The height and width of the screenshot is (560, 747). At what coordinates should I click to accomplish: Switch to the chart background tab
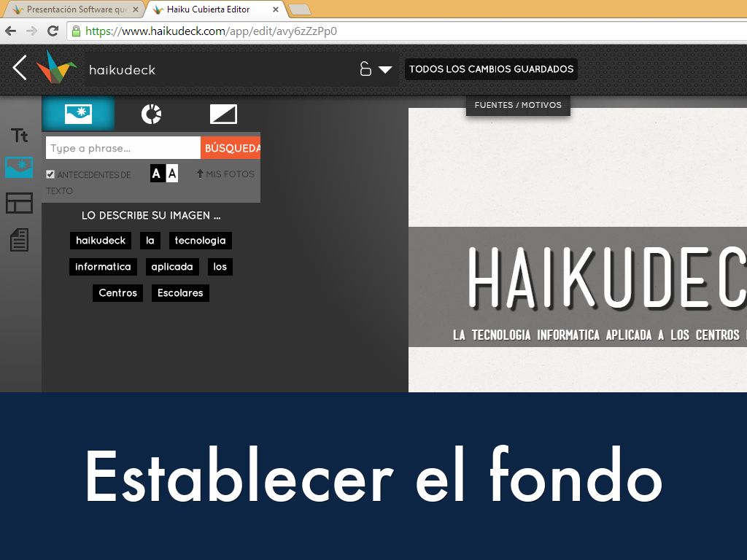pos(151,114)
